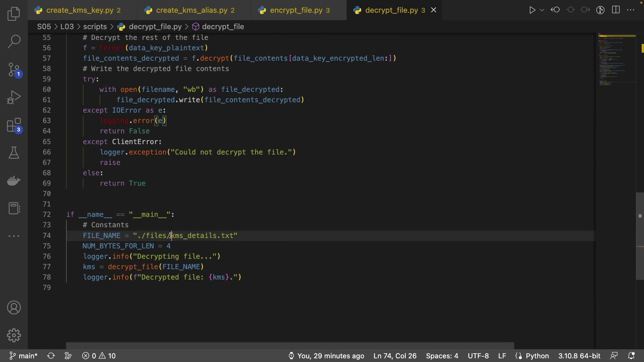Click main* git branch in status bar
Viewport: 644px width, 362px height.
pos(23,356)
